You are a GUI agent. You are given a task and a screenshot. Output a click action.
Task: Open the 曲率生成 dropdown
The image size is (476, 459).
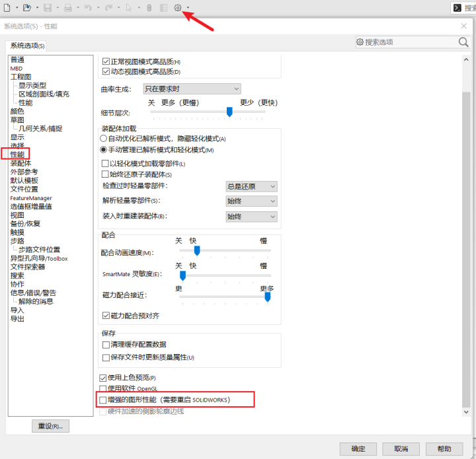click(192, 89)
